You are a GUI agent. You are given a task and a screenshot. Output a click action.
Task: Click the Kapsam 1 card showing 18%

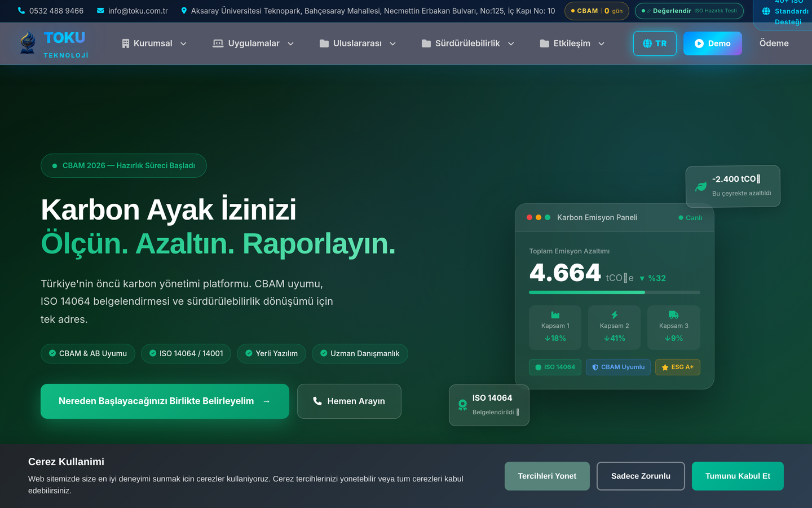[x=555, y=327]
